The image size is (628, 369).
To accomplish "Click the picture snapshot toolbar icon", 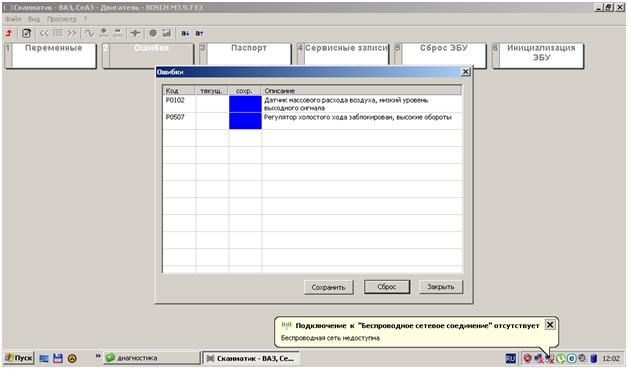I will pyautogui.click(x=167, y=33).
